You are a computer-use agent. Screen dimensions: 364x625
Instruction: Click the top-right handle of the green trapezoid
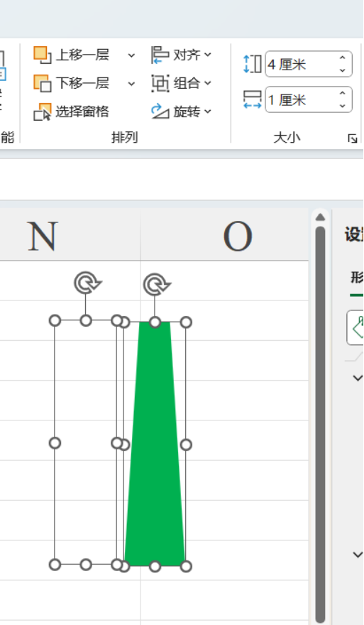[x=186, y=322]
